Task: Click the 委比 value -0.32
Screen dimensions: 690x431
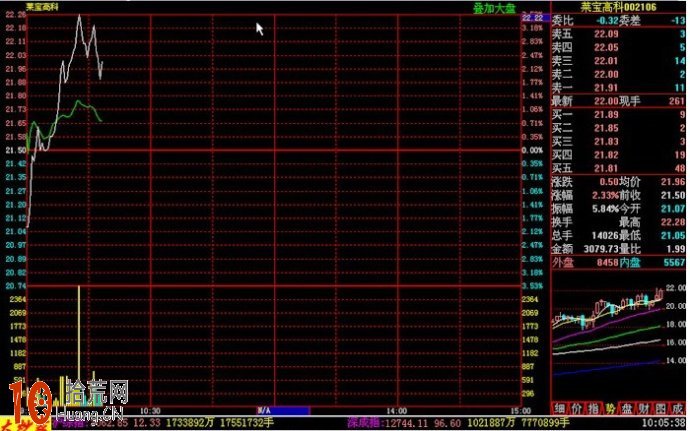Action: [607, 20]
